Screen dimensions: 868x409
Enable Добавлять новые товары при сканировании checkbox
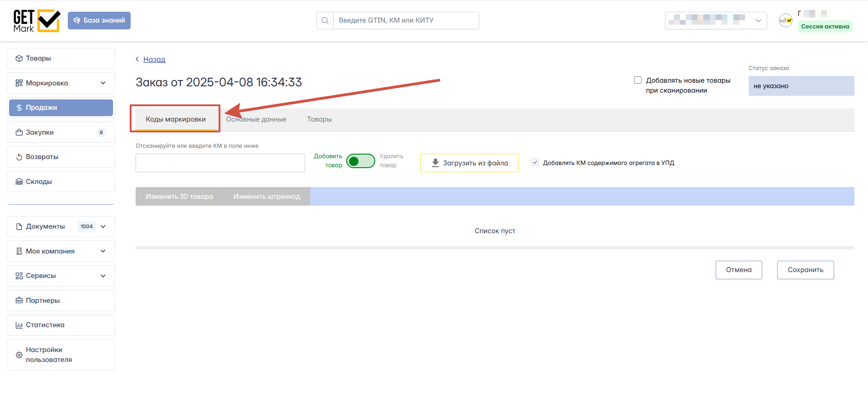pos(638,80)
